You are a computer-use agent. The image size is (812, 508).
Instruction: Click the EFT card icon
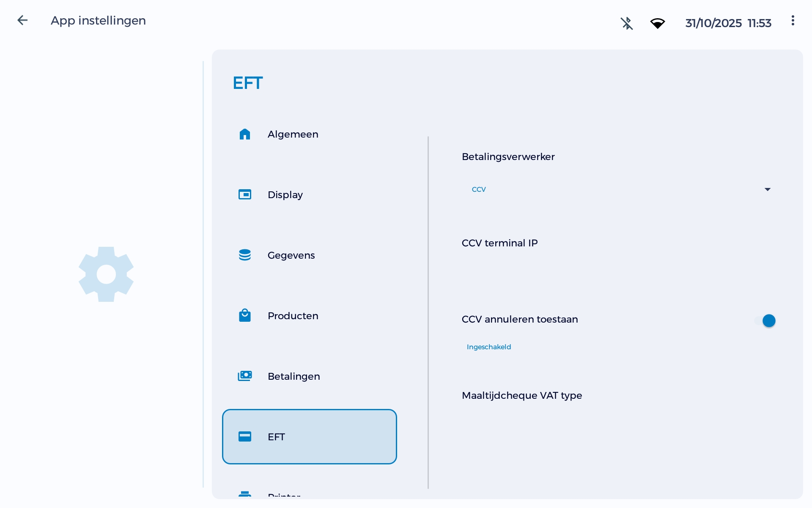tap(245, 436)
